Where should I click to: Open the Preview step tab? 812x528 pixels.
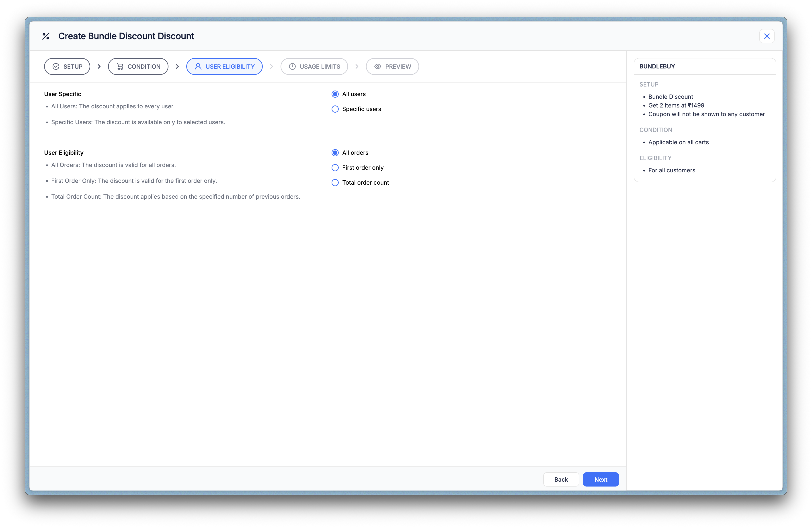[392, 66]
